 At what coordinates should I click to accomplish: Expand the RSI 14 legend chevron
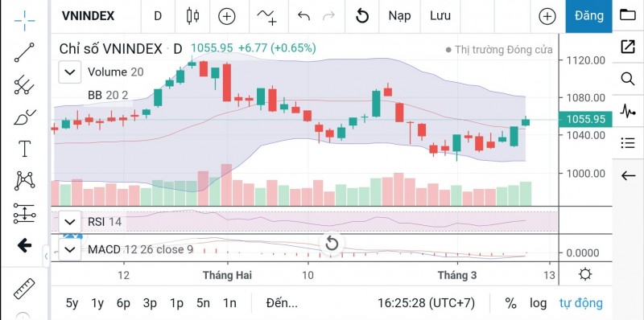(x=70, y=222)
